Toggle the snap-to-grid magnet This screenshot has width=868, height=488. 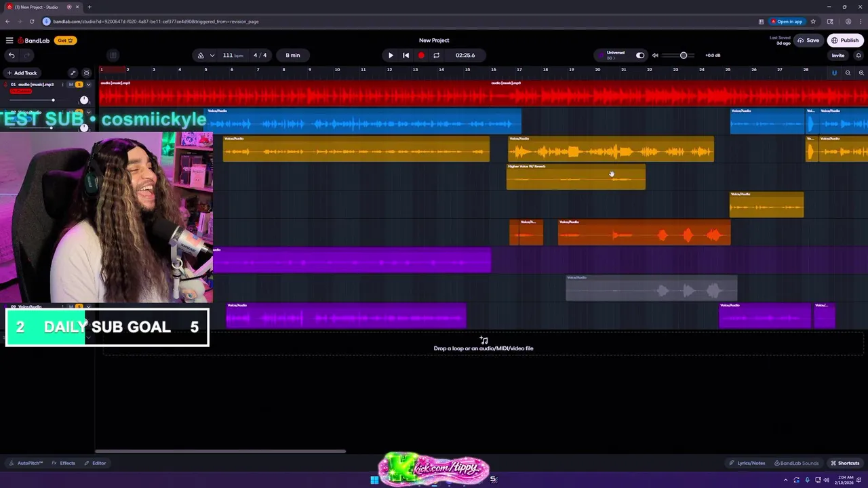coord(835,73)
